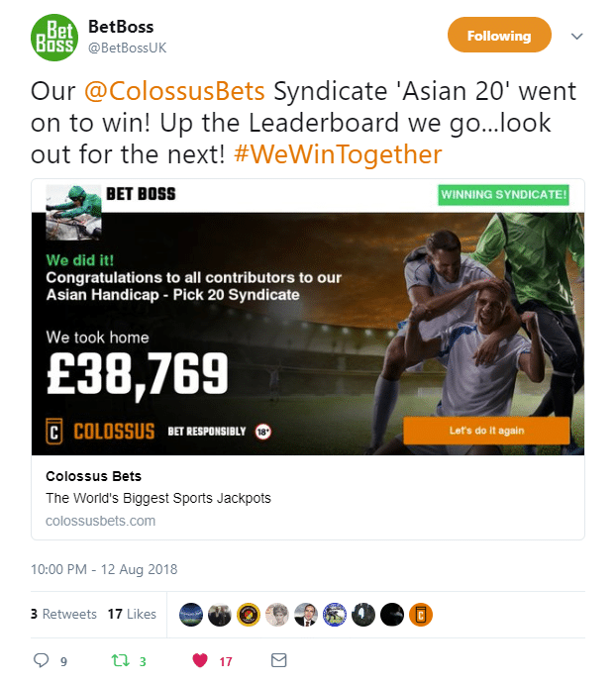Click the Colossus 'C' logo in banner

(x=55, y=432)
